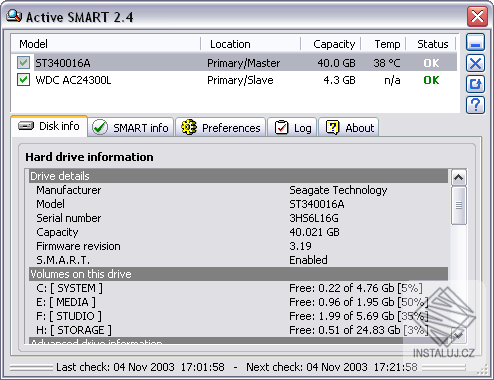This screenshot has height=380, width=494.
Task: Click the green OK status of WDC drive
Action: click(x=431, y=80)
